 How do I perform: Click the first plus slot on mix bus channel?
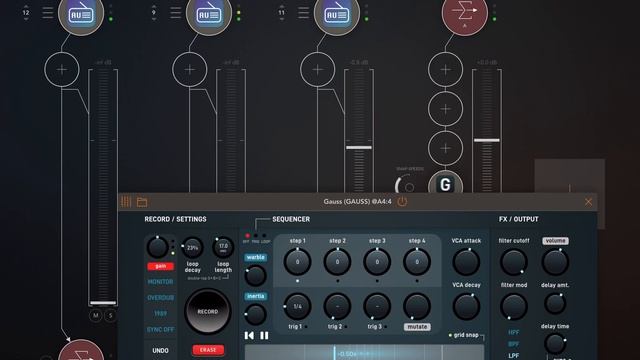[445, 70]
